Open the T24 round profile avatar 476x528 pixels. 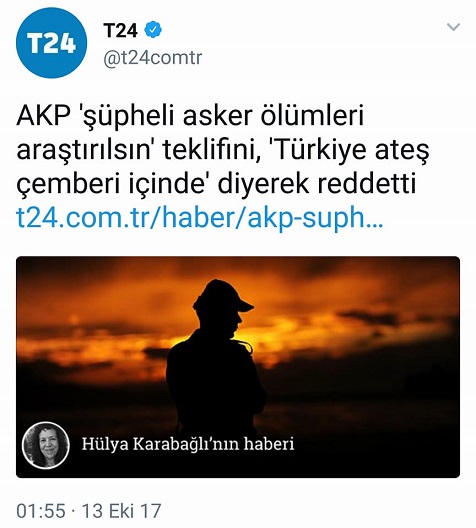51,43
